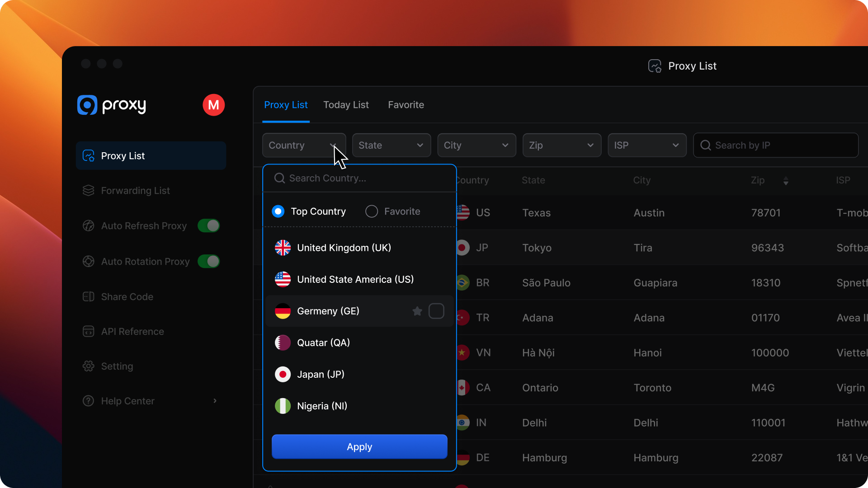Choose Japan (JP) from the country list
Screen dimensions: 868x488
pyautogui.click(x=321, y=374)
